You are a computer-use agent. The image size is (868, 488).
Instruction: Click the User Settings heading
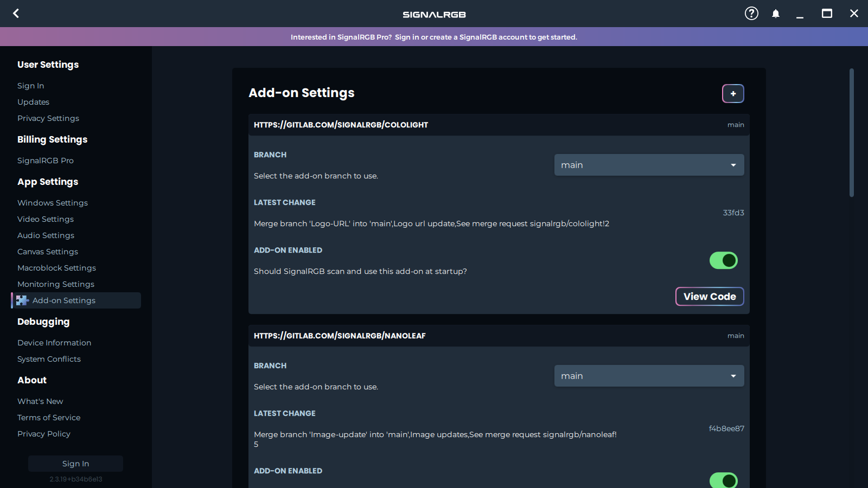tap(48, 65)
